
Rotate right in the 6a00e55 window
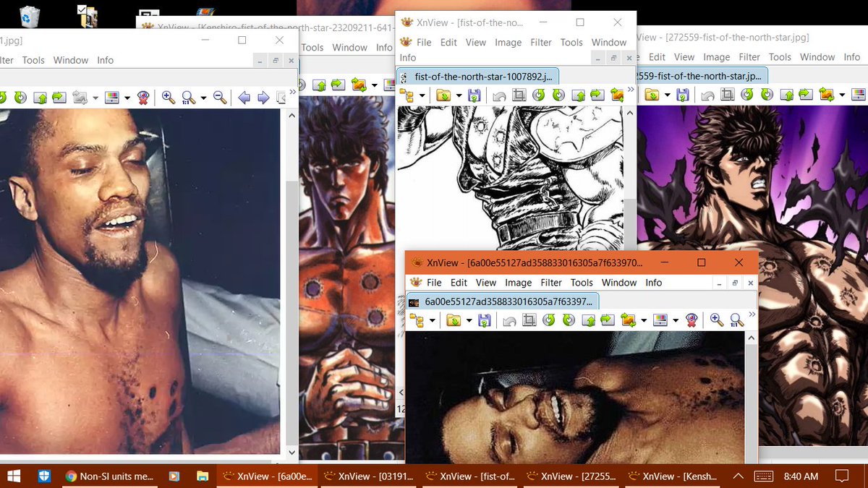point(569,320)
